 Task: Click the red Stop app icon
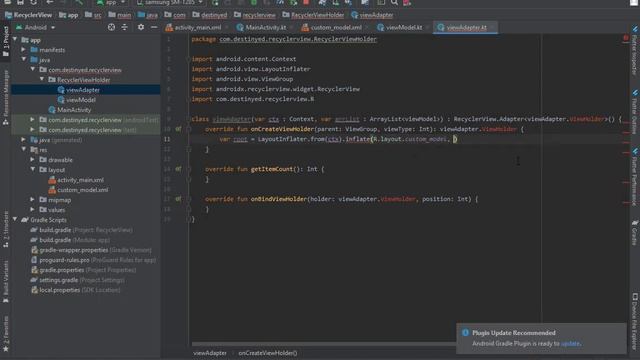pyautogui.click(x=306, y=2)
